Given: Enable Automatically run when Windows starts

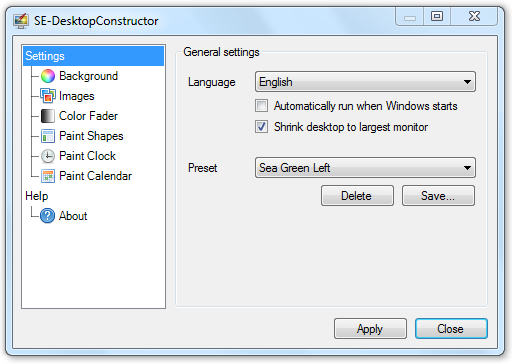Looking at the screenshot, I should coord(261,106).
